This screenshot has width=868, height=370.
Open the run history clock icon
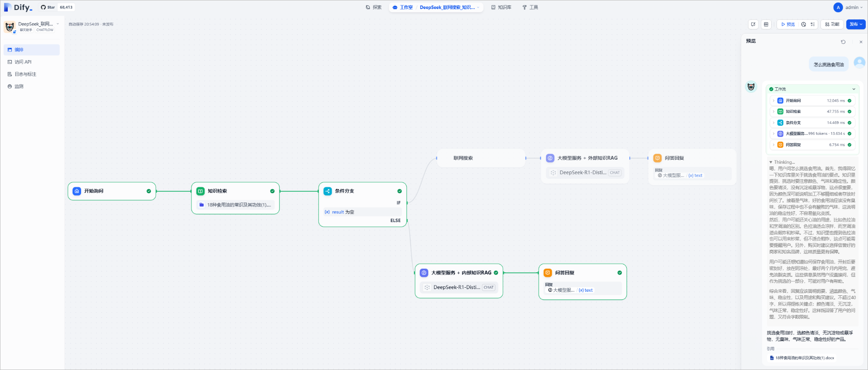coord(803,24)
